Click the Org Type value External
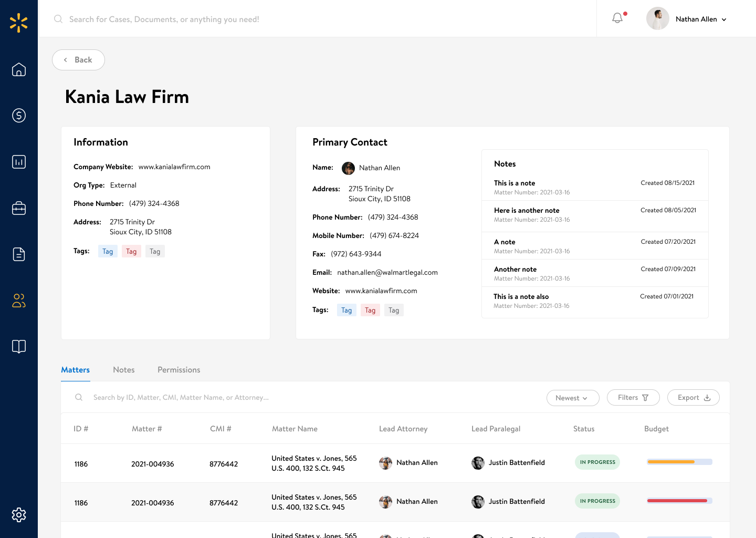 click(x=123, y=185)
